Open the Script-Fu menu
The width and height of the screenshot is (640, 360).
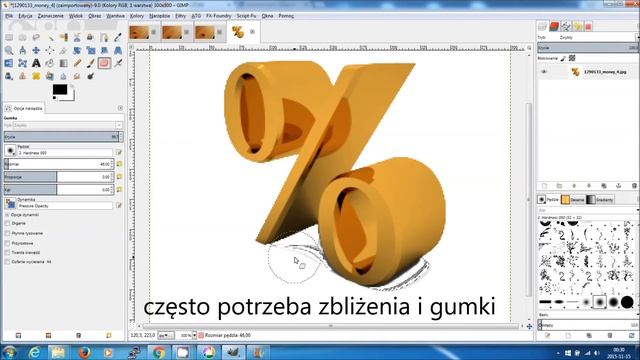click(246, 16)
